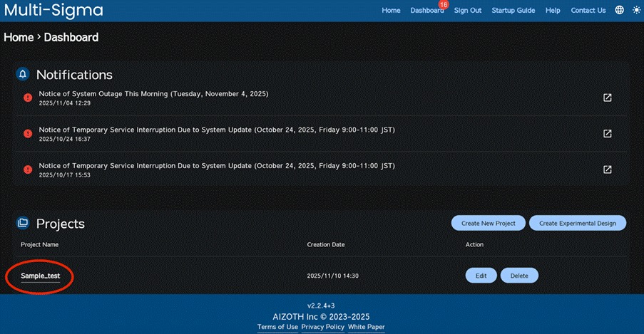
Task: Open external link for 2025/10/24 notification
Action: coord(608,134)
